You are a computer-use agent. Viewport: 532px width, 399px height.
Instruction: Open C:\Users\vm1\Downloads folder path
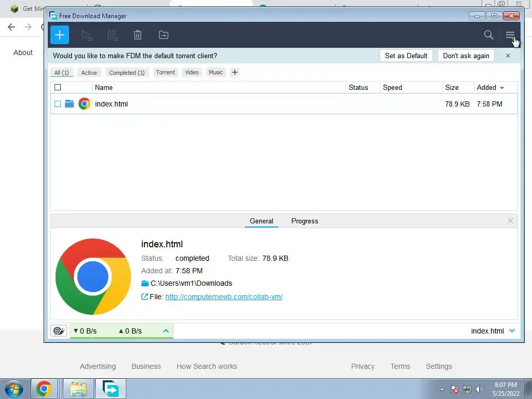(191, 283)
